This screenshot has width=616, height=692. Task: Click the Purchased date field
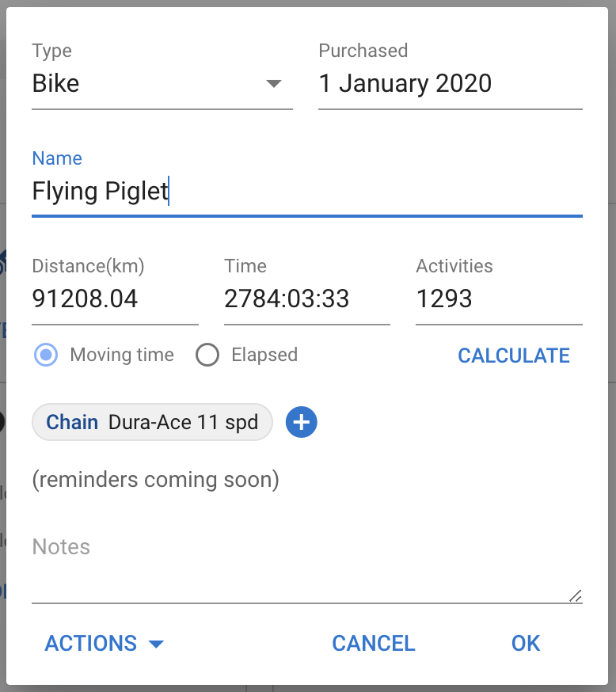[450, 84]
